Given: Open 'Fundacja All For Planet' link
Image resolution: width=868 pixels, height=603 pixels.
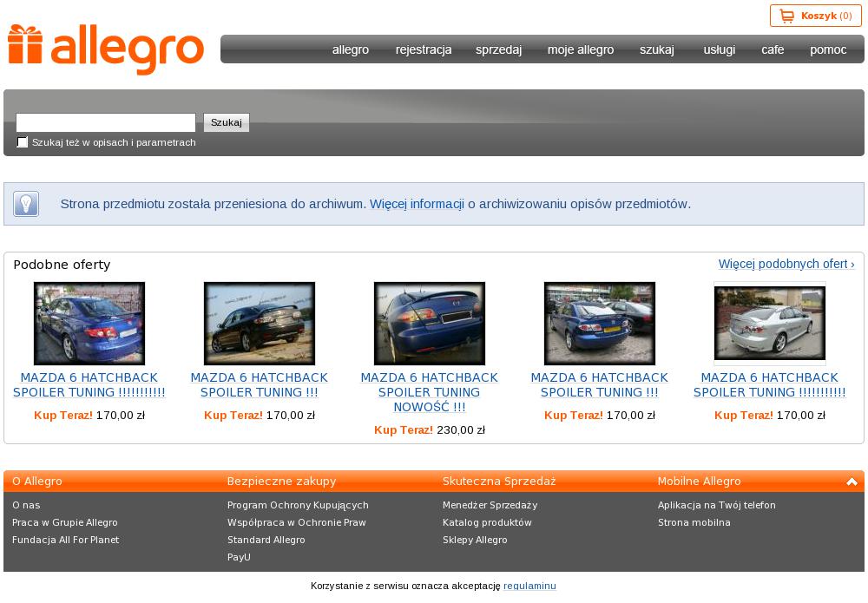Looking at the screenshot, I should [65, 540].
